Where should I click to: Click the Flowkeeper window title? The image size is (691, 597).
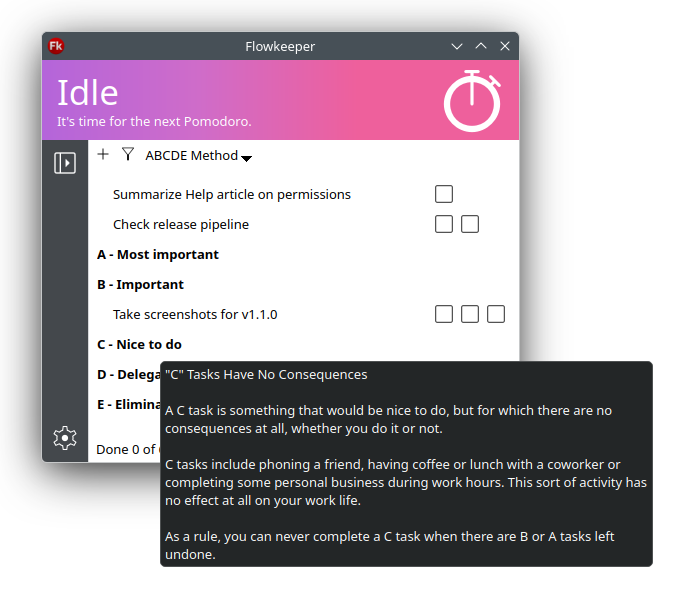point(280,46)
